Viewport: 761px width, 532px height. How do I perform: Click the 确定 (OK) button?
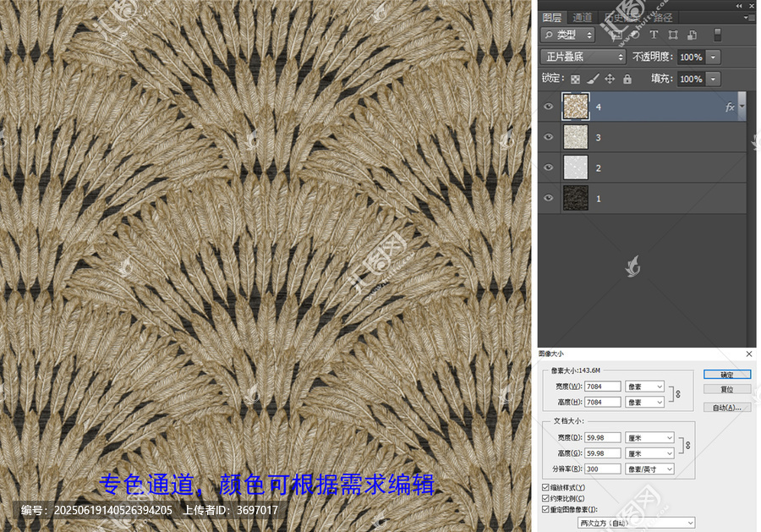727,374
